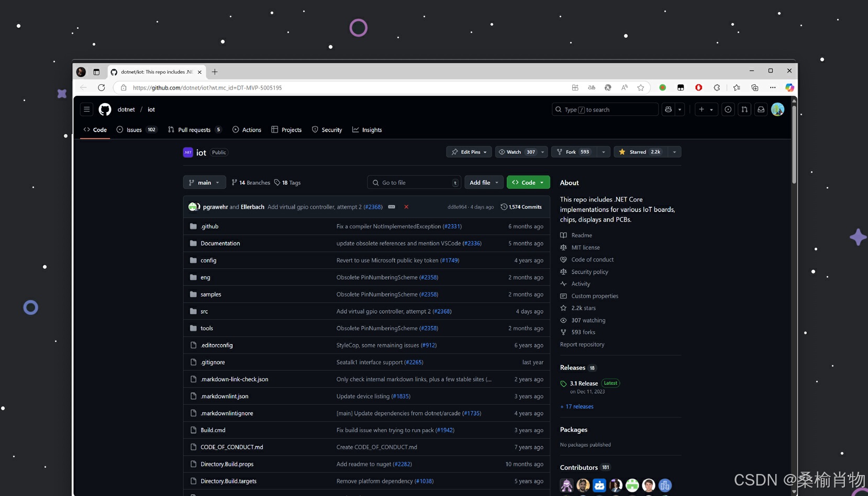This screenshot has height=496, width=868.
Task: Click the plus create-new icon
Action: tap(702, 109)
